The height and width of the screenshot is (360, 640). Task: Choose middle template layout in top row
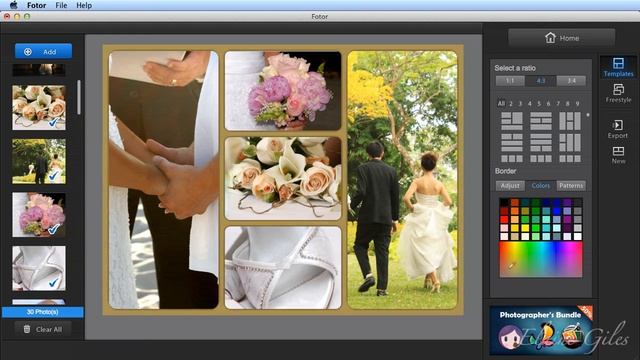(541, 121)
